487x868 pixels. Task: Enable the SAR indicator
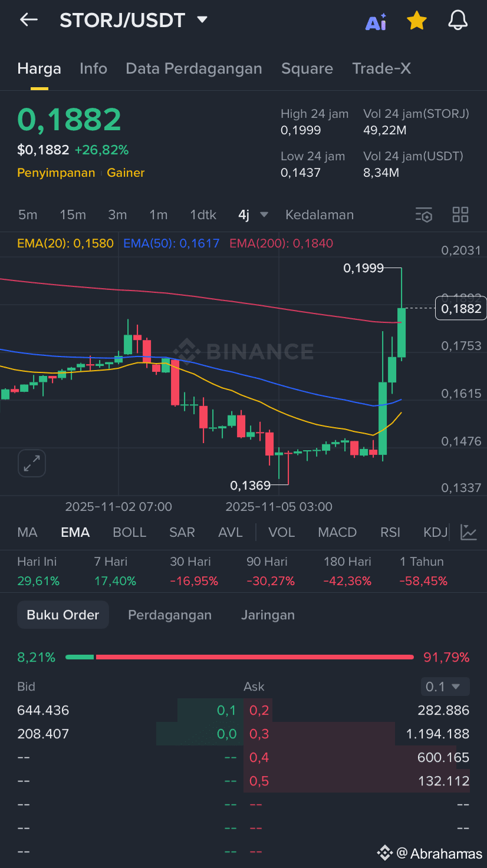pos(182,532)
